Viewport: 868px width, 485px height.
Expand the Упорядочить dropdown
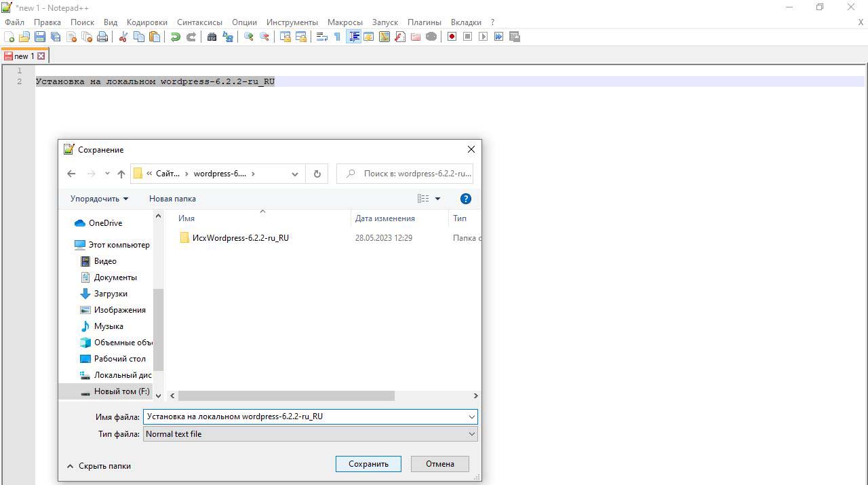pos(99,199)
